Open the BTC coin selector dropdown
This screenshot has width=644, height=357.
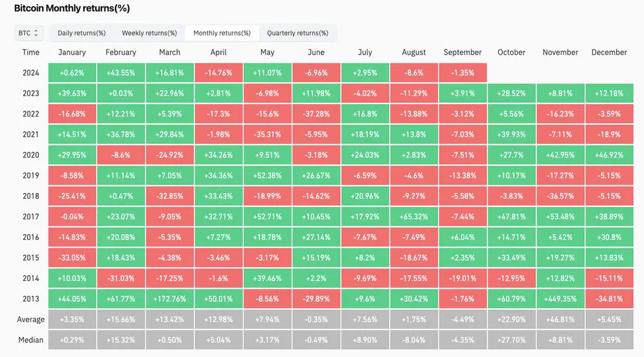tap(29, 33)
